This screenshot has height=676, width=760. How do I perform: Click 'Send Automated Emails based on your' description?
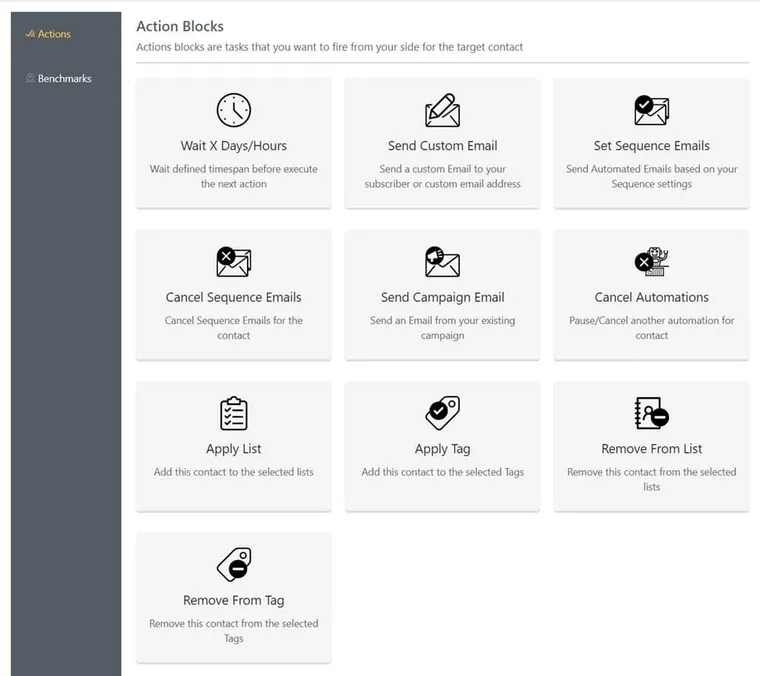[651, 176]
